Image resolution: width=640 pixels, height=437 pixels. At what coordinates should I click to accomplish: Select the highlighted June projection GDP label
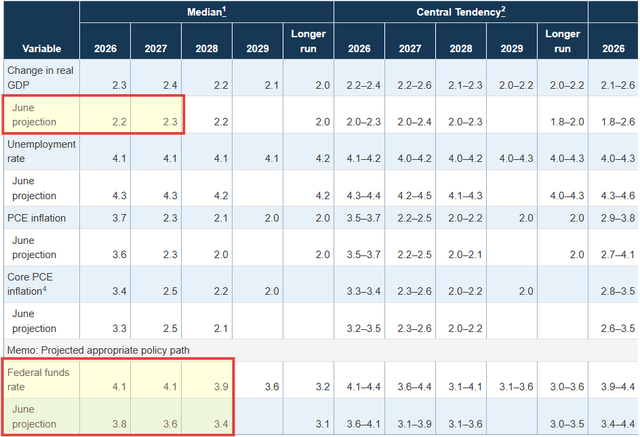click(34, 115)
